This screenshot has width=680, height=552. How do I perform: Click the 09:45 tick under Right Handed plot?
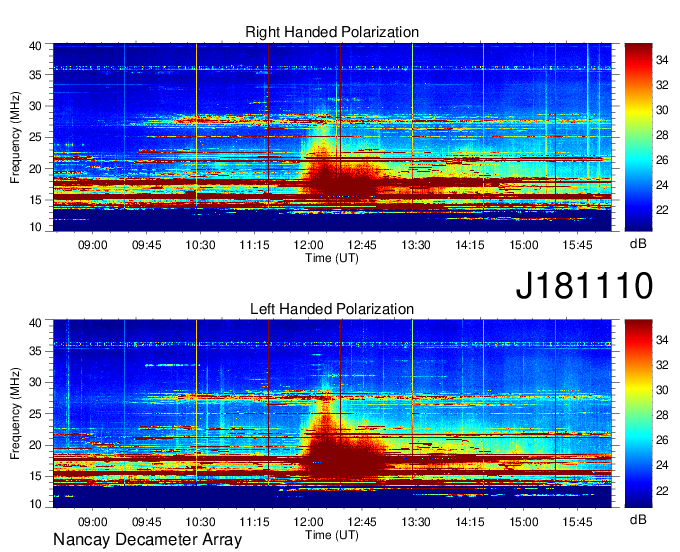point(147,245)
